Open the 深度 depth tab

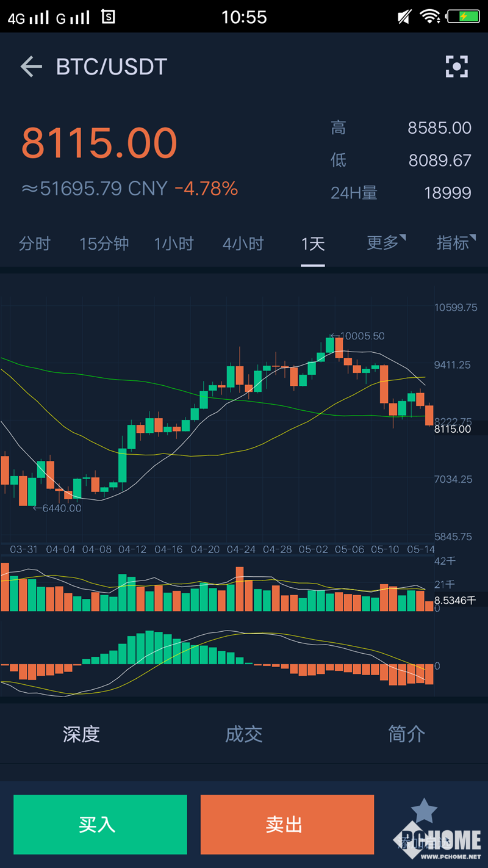(x=81, y=734)
